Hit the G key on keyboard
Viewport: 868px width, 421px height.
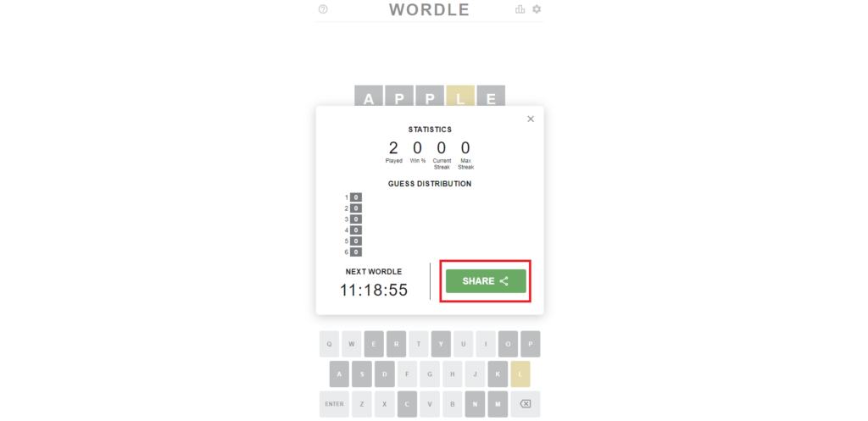pyautogui.click(x=430, y=374)
